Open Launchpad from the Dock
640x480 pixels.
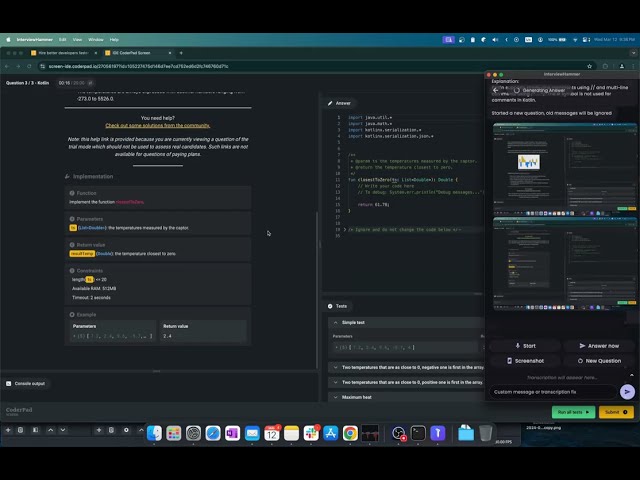pyautogui.click(x=174, y=433)
